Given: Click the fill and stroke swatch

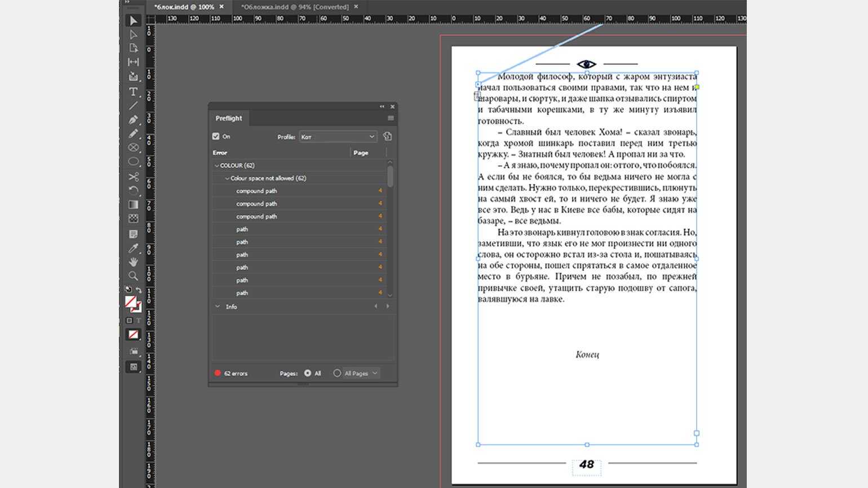Looking at the screenshot, I should 131,302.
